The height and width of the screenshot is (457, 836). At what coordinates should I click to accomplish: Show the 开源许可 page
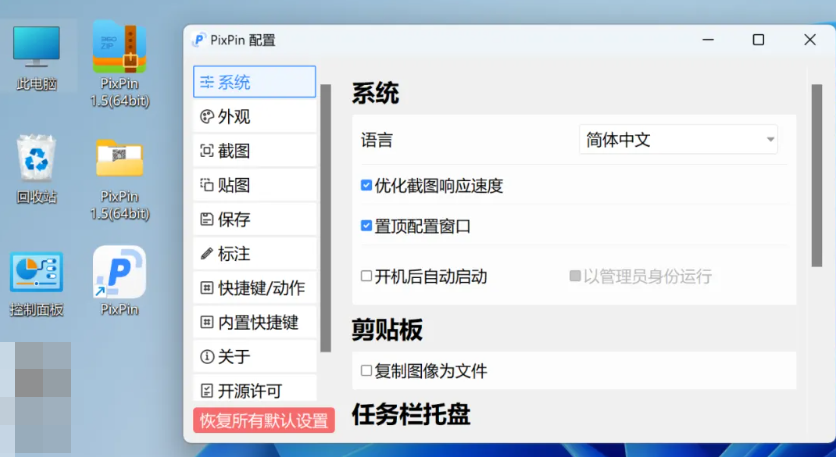[x=254, y=388]
